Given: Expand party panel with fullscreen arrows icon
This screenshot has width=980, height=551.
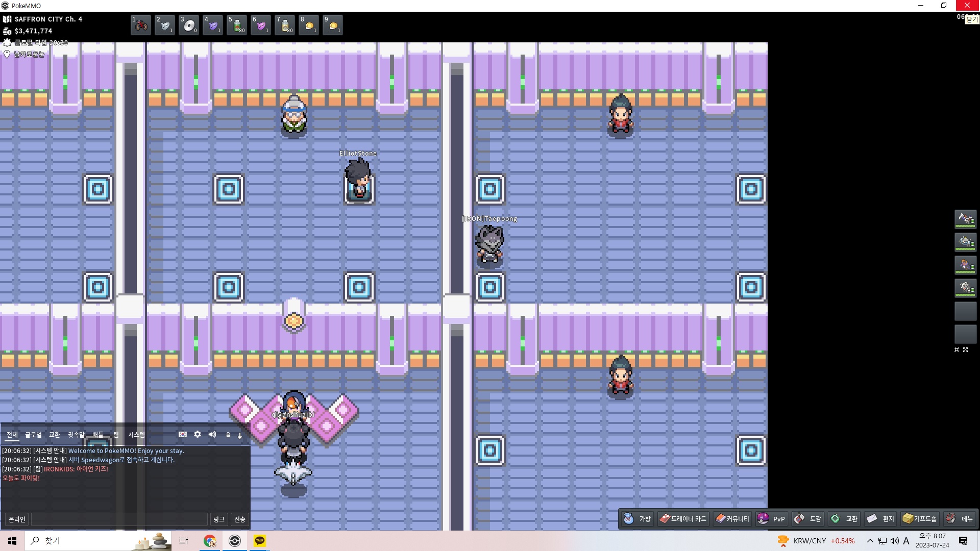Looking at the screenshot, I should point(965,350).
